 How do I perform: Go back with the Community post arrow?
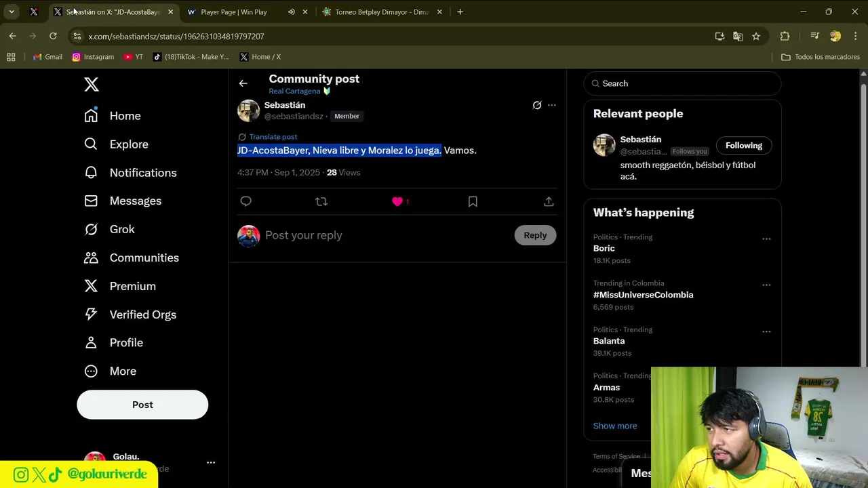(243, 83)
